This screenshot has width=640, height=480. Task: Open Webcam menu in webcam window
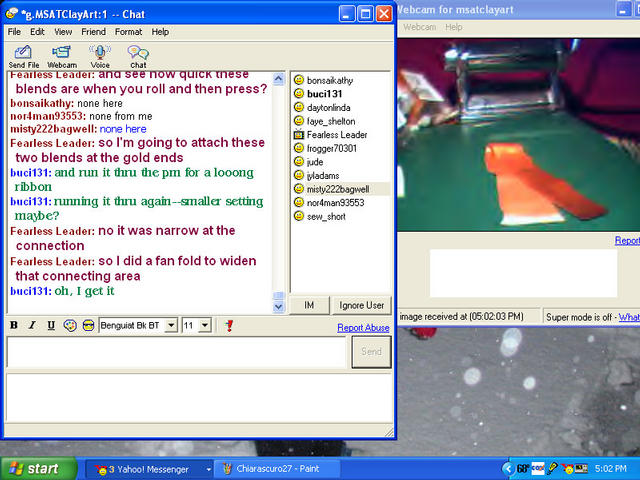click(x=420, y=27)
